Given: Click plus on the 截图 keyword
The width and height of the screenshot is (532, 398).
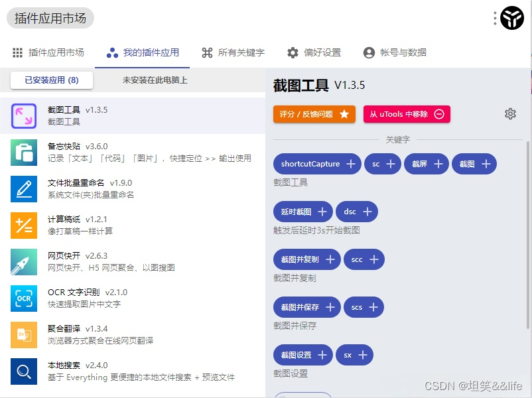Looking at the screenshot, I should tap(486, 164).
